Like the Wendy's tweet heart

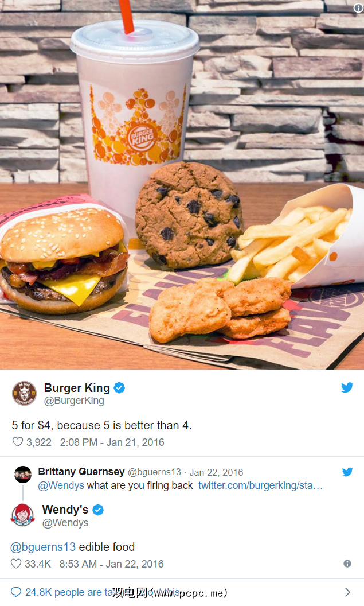click(x=16, y=564)
